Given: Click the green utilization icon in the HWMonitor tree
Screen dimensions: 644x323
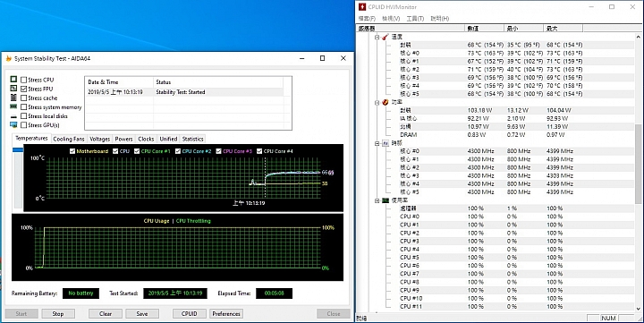Looking at the screenshot, I should click(x=386, y=200).
